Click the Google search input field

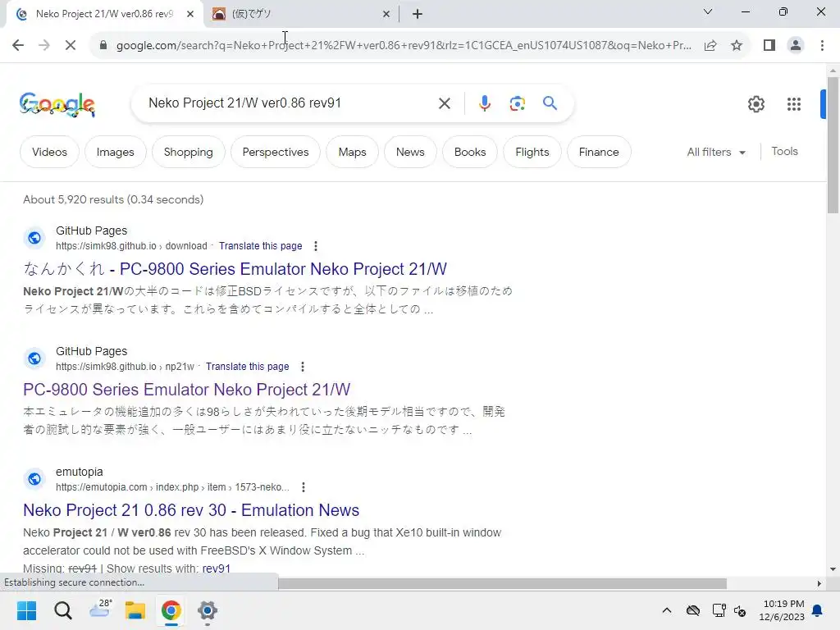coord(286,103)
